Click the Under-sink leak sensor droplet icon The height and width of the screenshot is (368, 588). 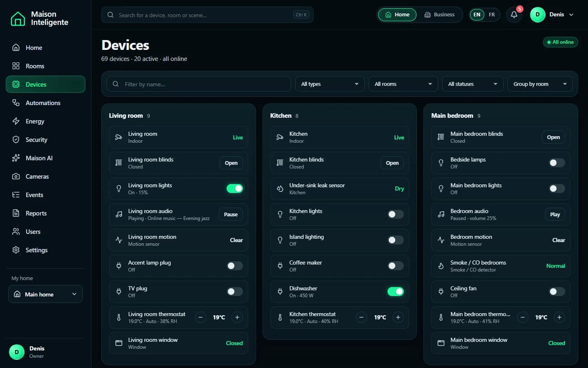point(280,188)
